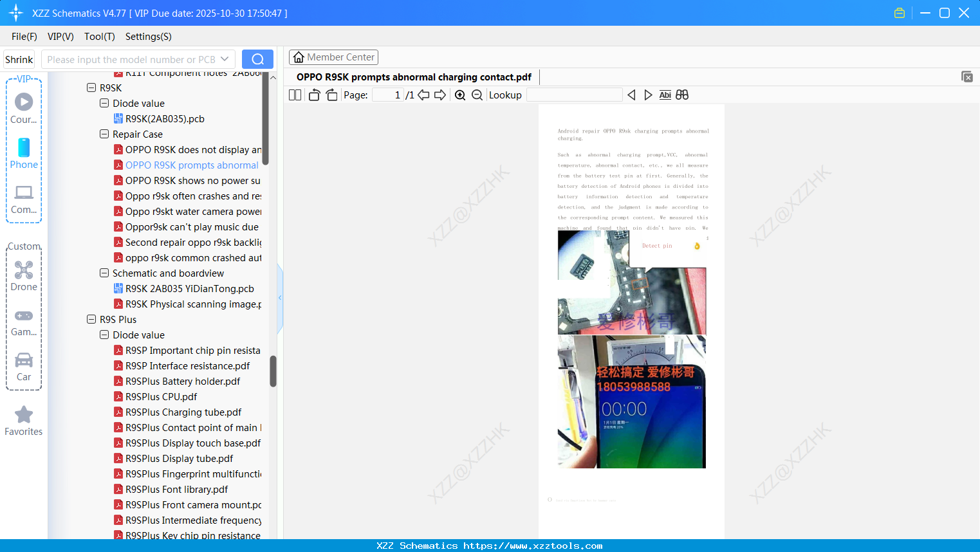This screenshot has height=552, width=980.
Task: Collapse the R9S Plus tree node
Action: (x=91, y=319)
